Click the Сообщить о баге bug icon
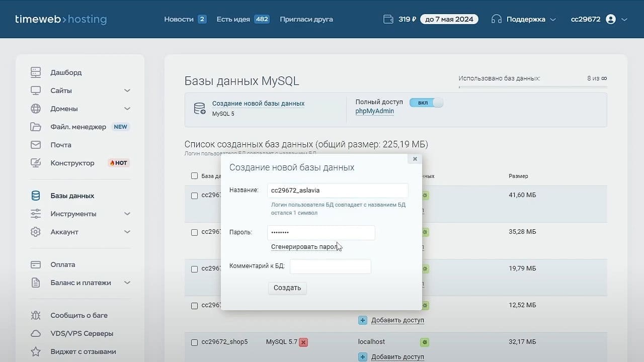This screenshot has height=362, width=644. point(36,315)
